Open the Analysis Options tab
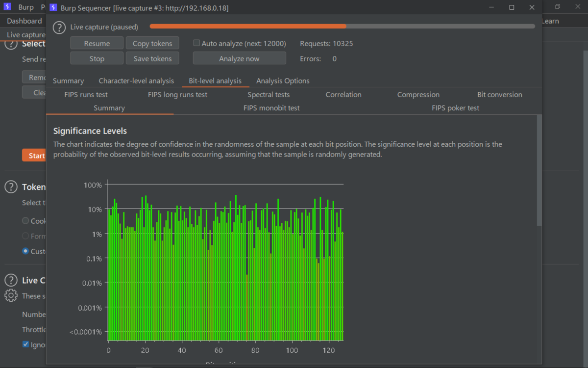The image size is (588, 368). pos(283,80)
